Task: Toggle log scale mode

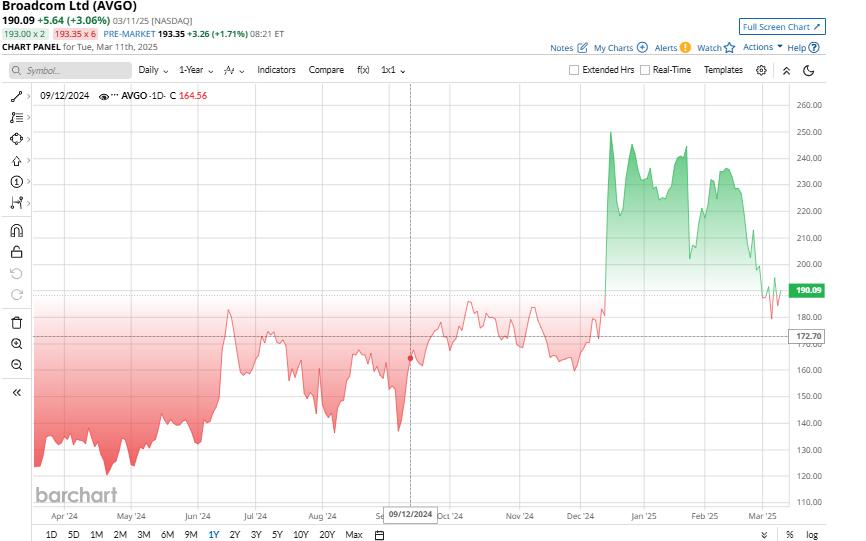Action: (812, 534)
